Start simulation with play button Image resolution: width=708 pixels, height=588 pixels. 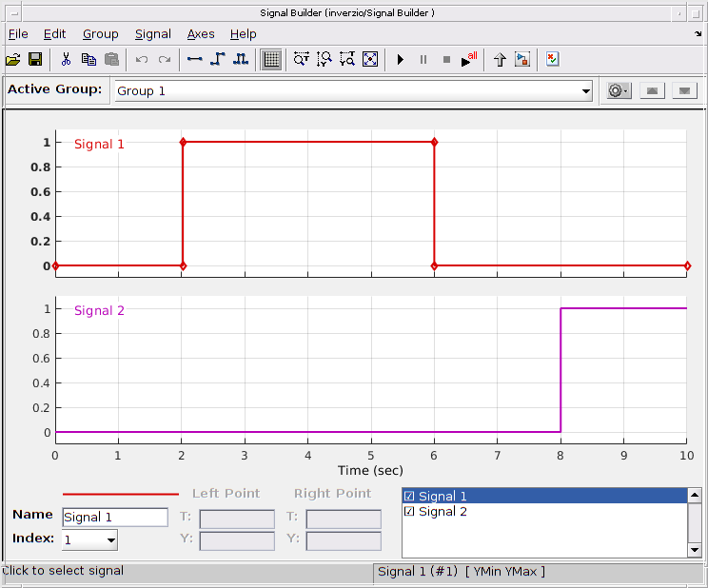(x=400, y=60)
